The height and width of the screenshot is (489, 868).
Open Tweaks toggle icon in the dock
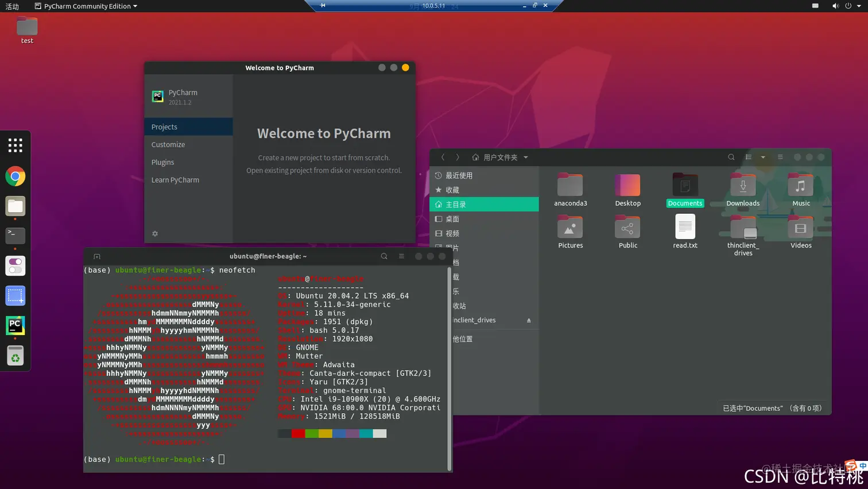coord(15,266)
